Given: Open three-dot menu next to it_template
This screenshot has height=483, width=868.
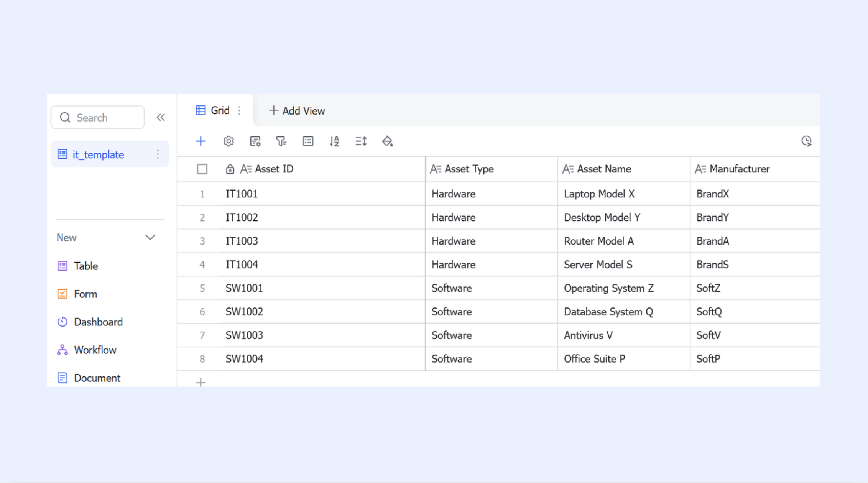Looking at the screenshot, I should tap(158, 154).
